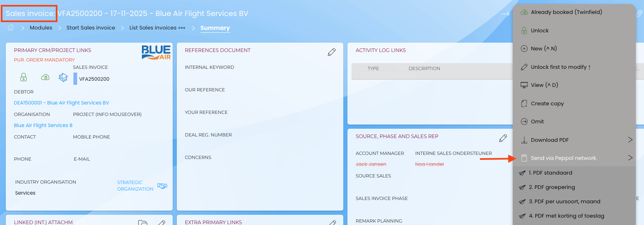Screen dimensions: 644x225
Task: Click the PUR. ORDER MANDATORY notice
Action: (x=44, y=60)
